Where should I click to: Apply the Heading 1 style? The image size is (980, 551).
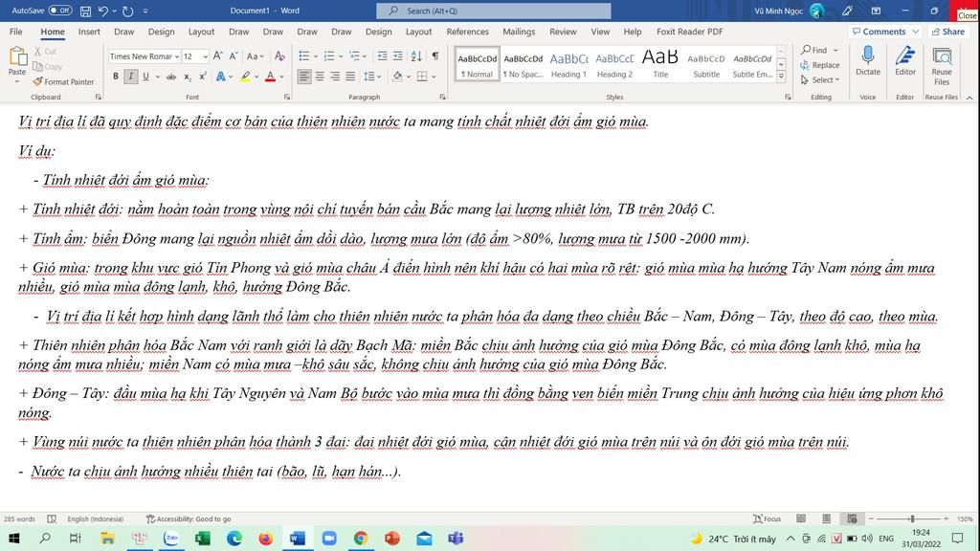pos(568,64)
